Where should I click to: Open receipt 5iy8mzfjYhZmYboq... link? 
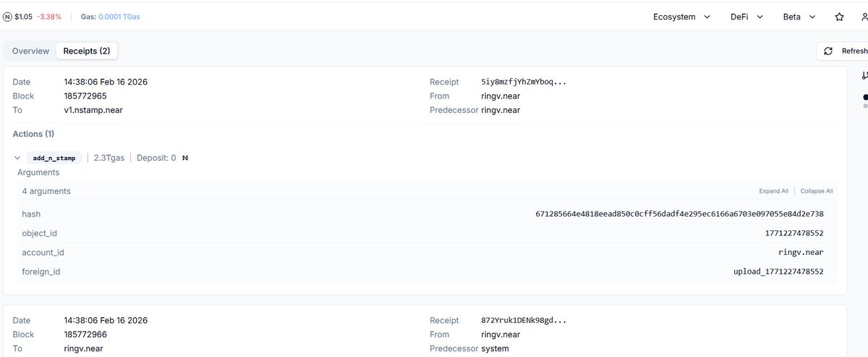click(x=524, y=82)
